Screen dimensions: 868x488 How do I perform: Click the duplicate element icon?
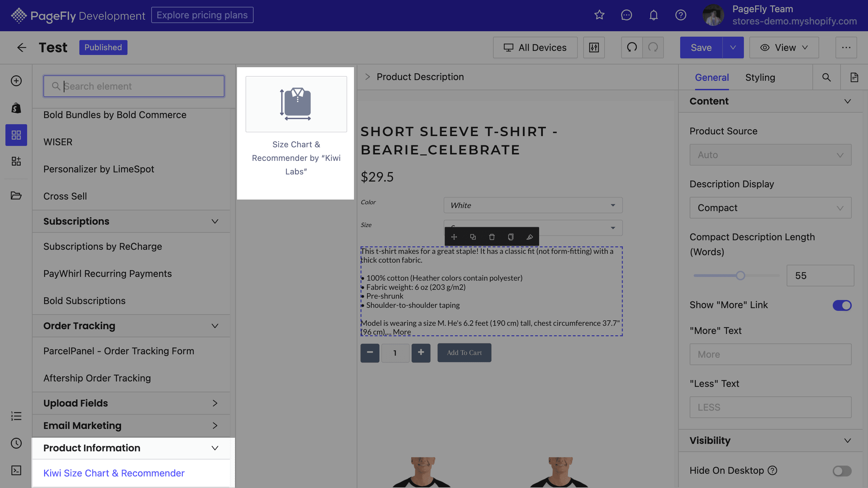click(x=473, y=237)
